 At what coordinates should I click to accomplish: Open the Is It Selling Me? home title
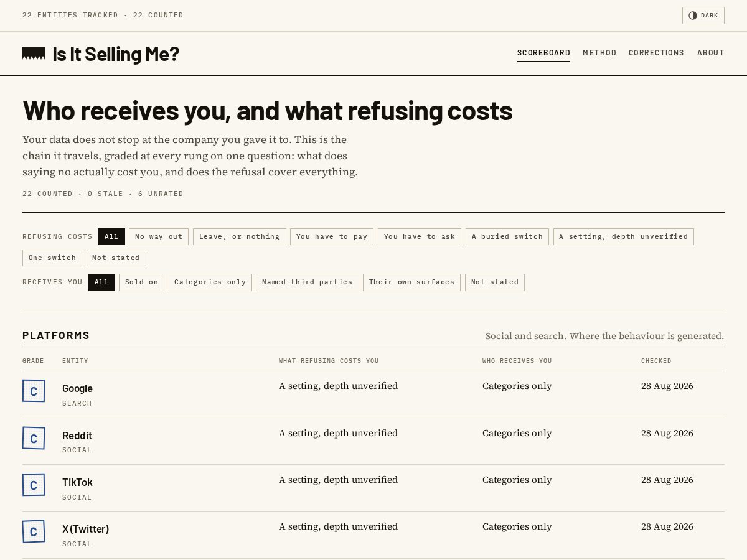pos(116,54)
